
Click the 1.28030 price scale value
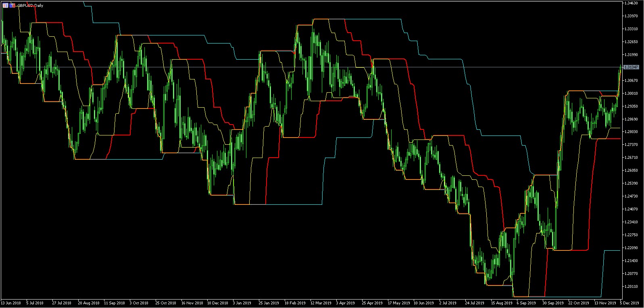point(631,132)
